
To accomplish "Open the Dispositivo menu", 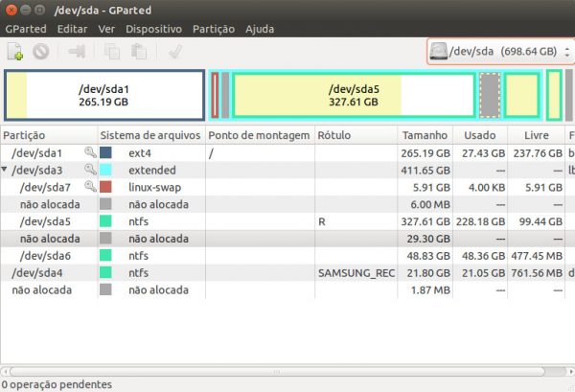I will pos(153,29).
